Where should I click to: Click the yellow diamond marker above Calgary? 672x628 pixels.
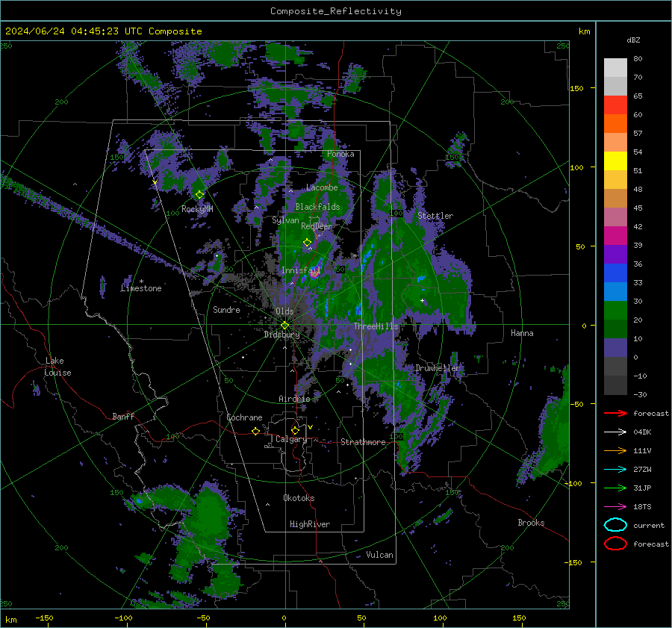pos(295,430)
